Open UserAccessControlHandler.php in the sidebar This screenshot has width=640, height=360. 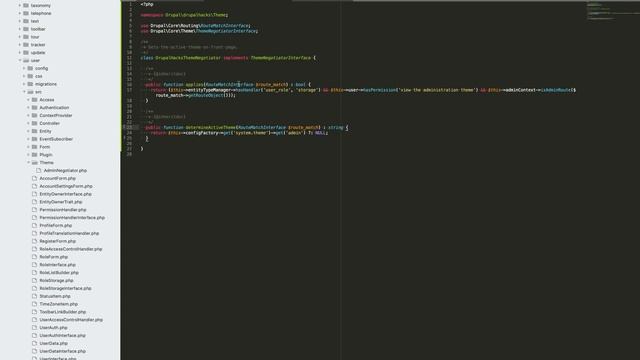click(x=71, y=320)
